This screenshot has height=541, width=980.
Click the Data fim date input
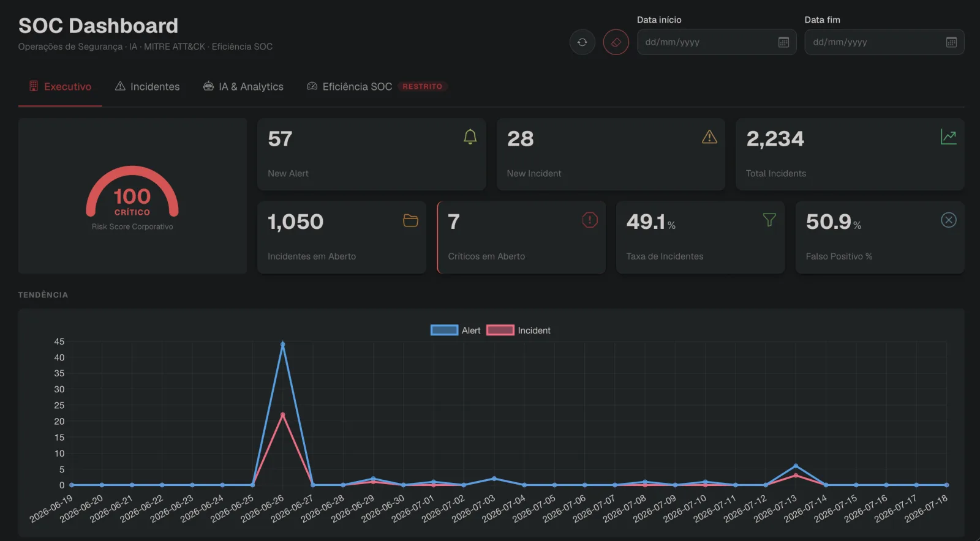tap(884, 42)
